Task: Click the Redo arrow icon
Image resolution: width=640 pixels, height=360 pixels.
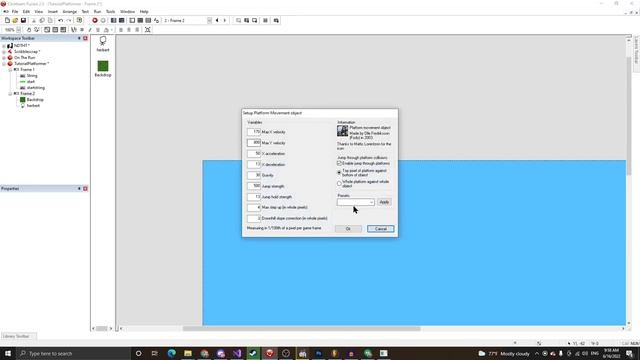Action: coord(69,20)
